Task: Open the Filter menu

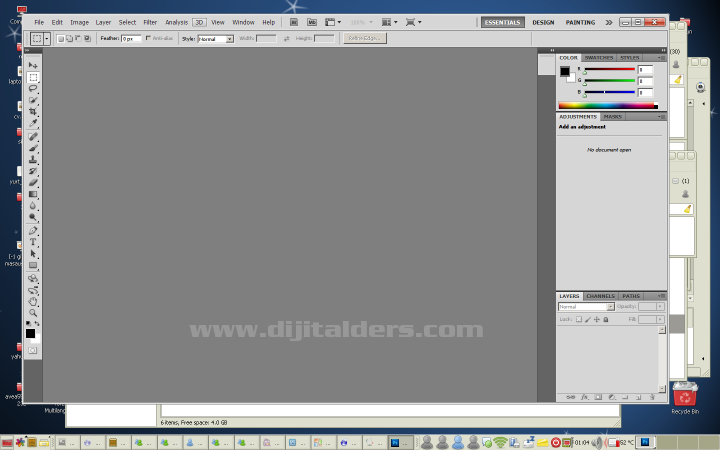Action: point(150,22)
